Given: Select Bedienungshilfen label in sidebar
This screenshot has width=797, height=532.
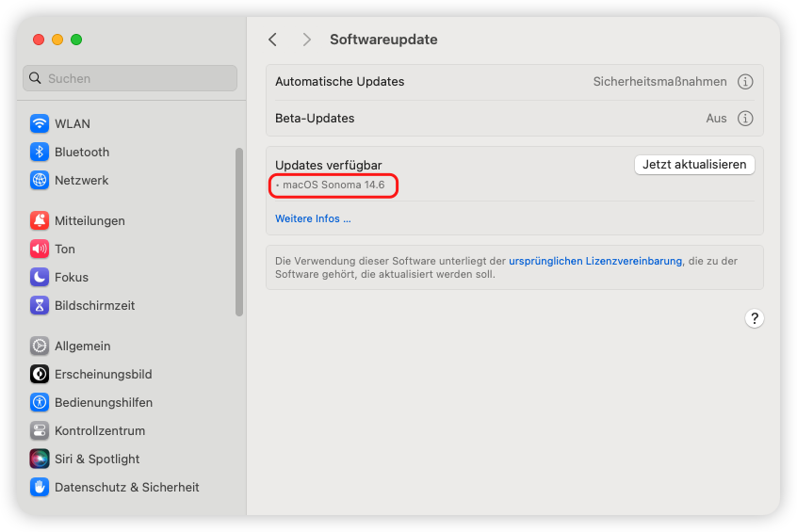Looking at the screenshot, I should tap(104, 402).
